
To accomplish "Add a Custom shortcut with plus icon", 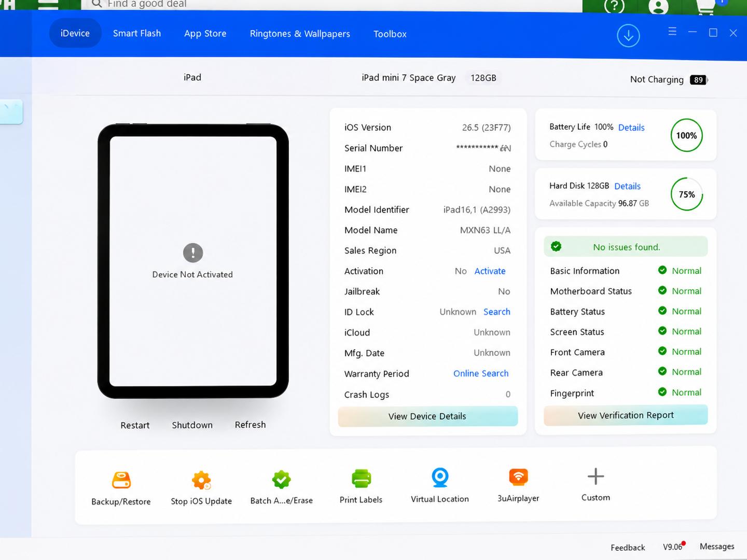I will pyautogui.click(x=596, y=476).
